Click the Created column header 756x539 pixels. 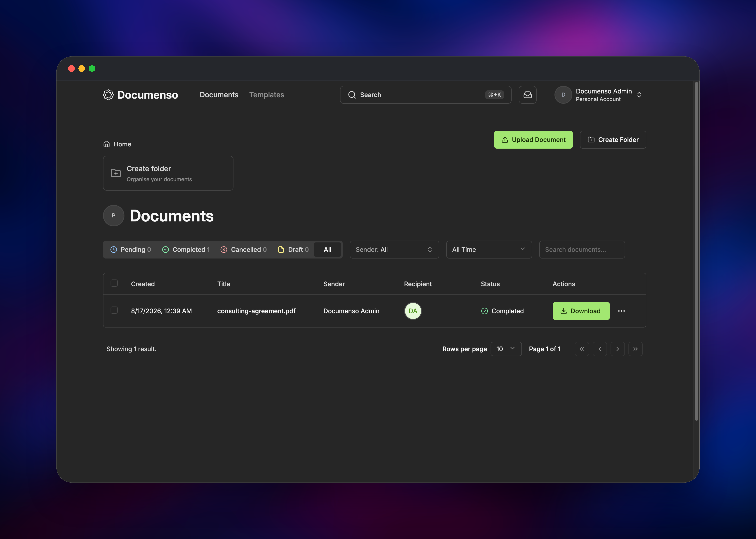[143, 284]
